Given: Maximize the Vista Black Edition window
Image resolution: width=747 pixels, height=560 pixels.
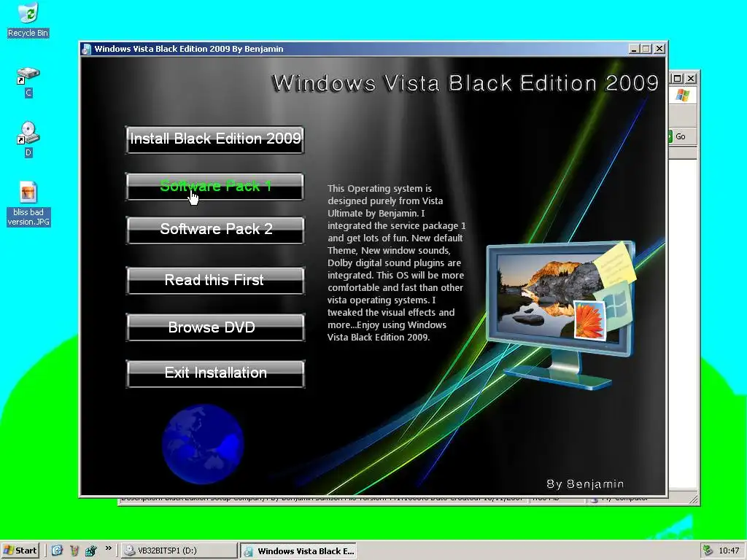Looking at the screenshot, I should pos(646,49).
